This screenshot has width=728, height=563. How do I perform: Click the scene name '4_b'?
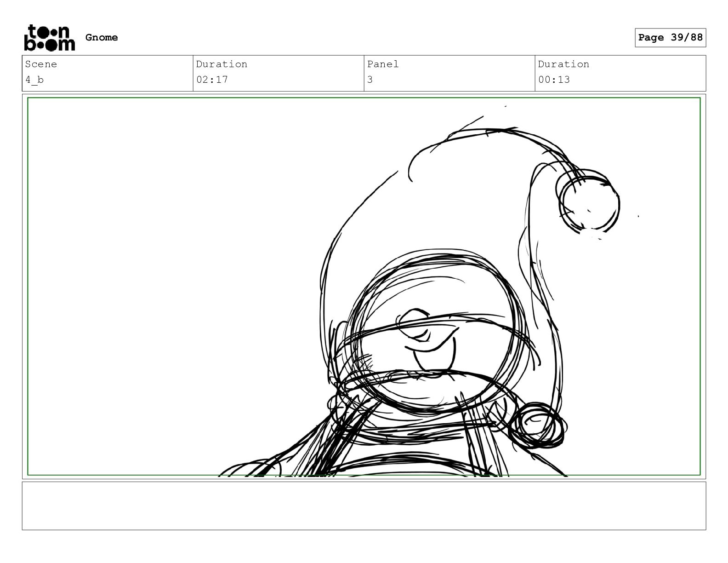(34, 80)
